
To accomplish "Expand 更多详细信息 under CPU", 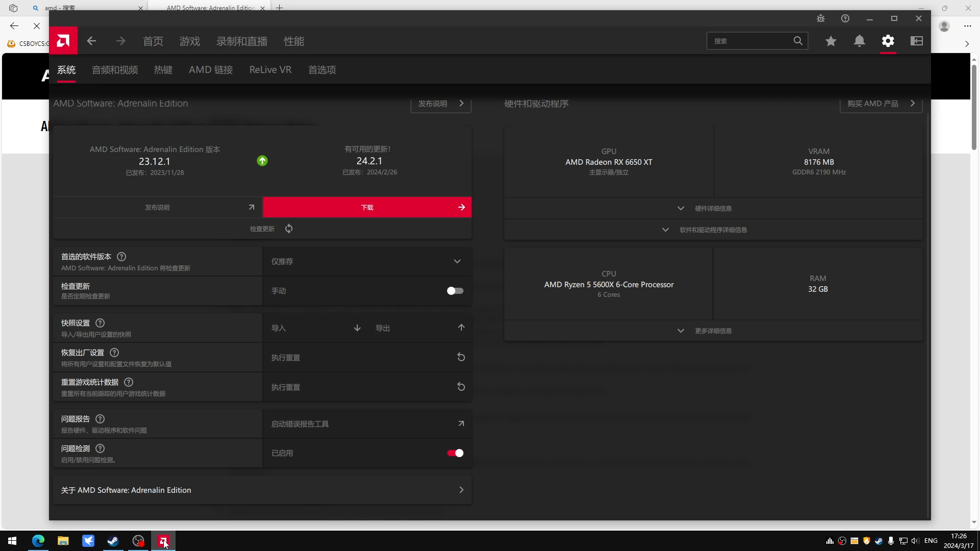I will tap(713, 331).
